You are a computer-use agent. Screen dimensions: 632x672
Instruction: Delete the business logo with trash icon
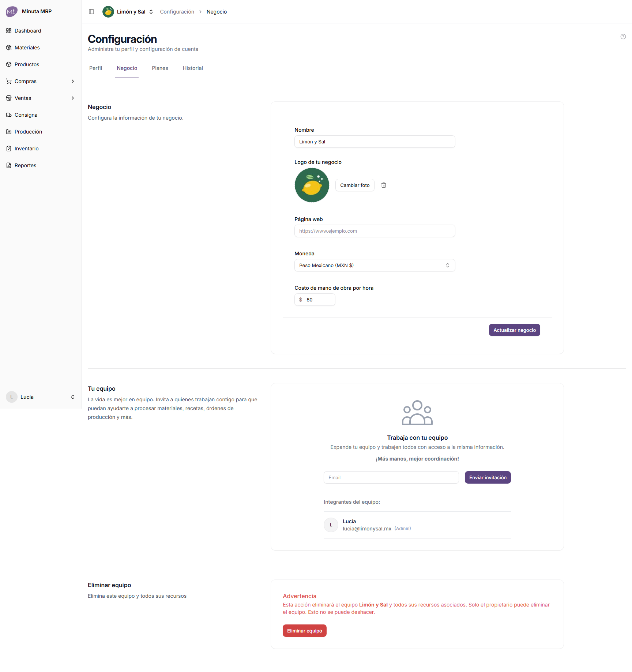(384, 185)
